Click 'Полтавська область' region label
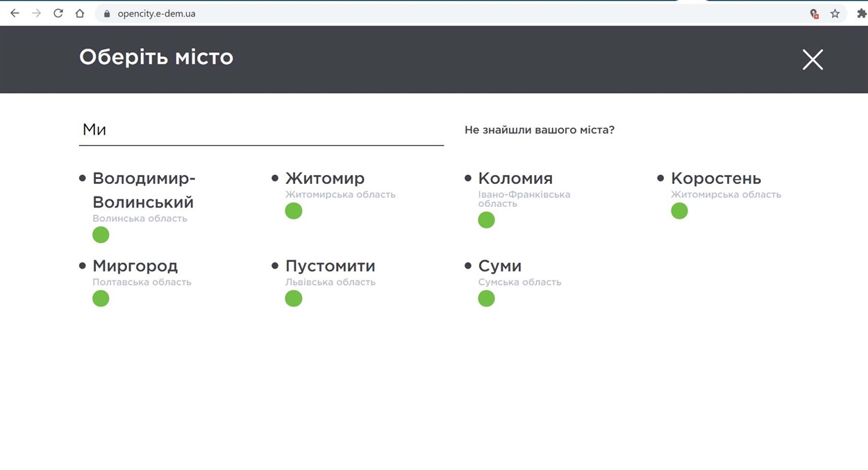 pyautogui.click(x=142, y=282)
